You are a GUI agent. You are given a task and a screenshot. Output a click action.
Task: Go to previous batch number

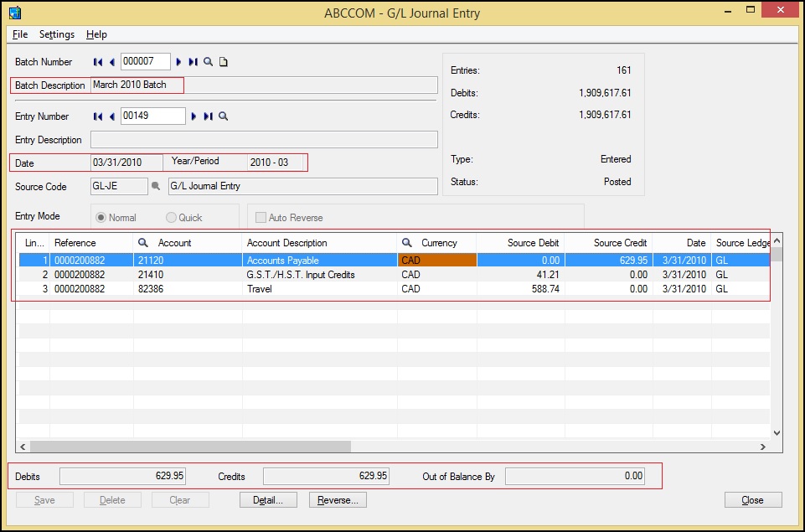tap(112, 62)
